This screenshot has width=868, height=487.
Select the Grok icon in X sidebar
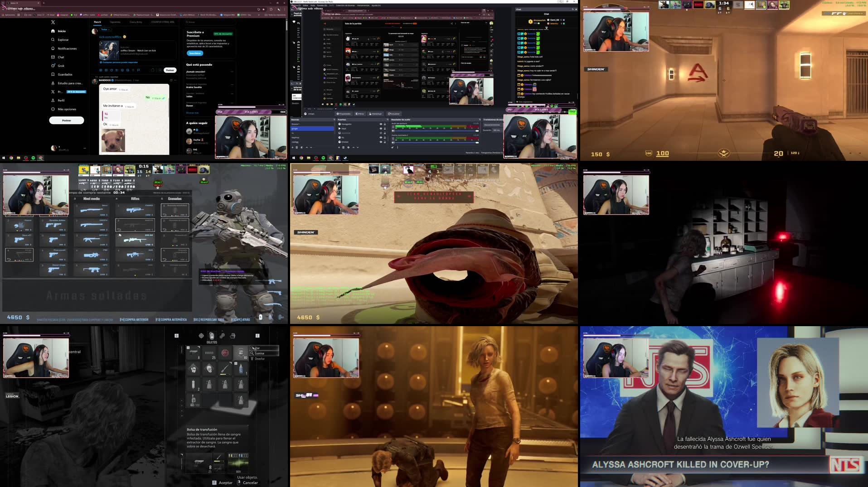(x=53, y=66)
